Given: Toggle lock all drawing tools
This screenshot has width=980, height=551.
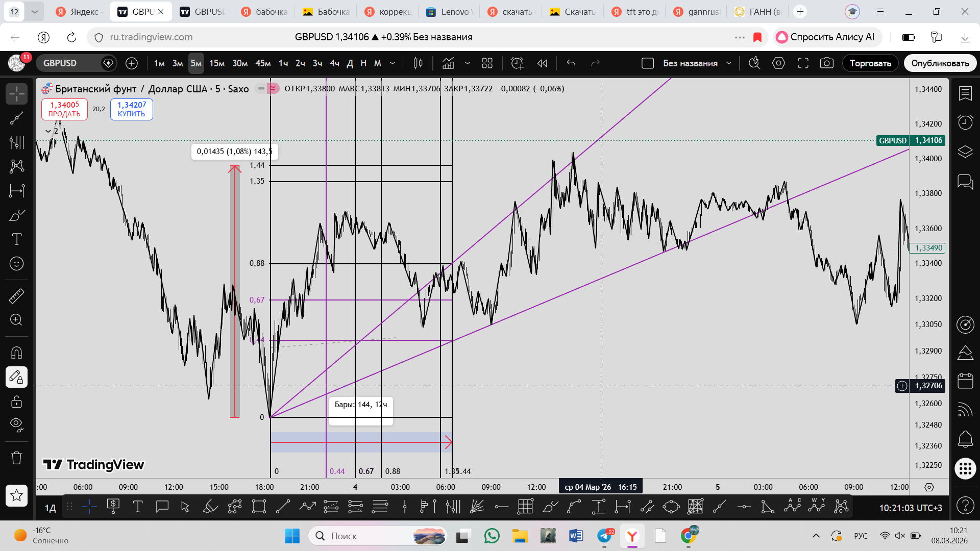Looking at the screenshot, I should [x=16, y=402].
